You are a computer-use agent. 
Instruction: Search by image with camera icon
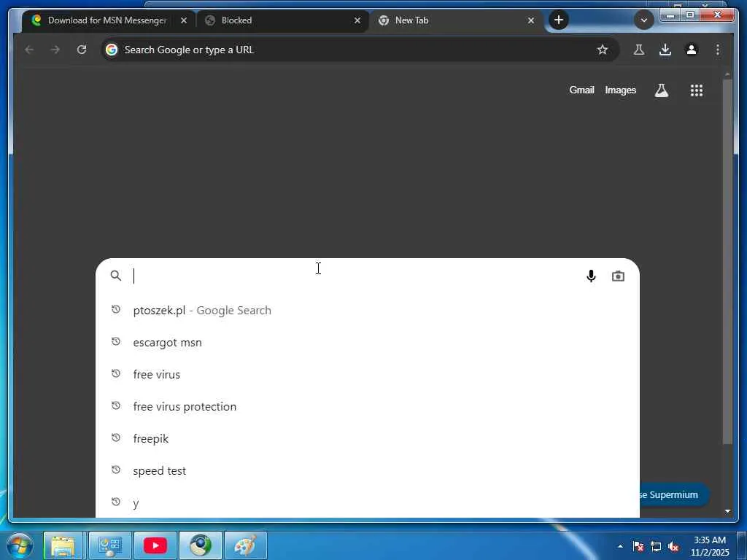point(618,276)
